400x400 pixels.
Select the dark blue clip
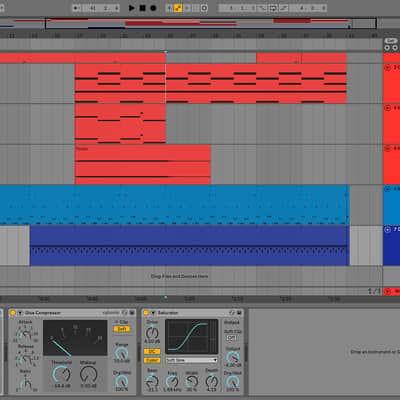click(189, 246)
